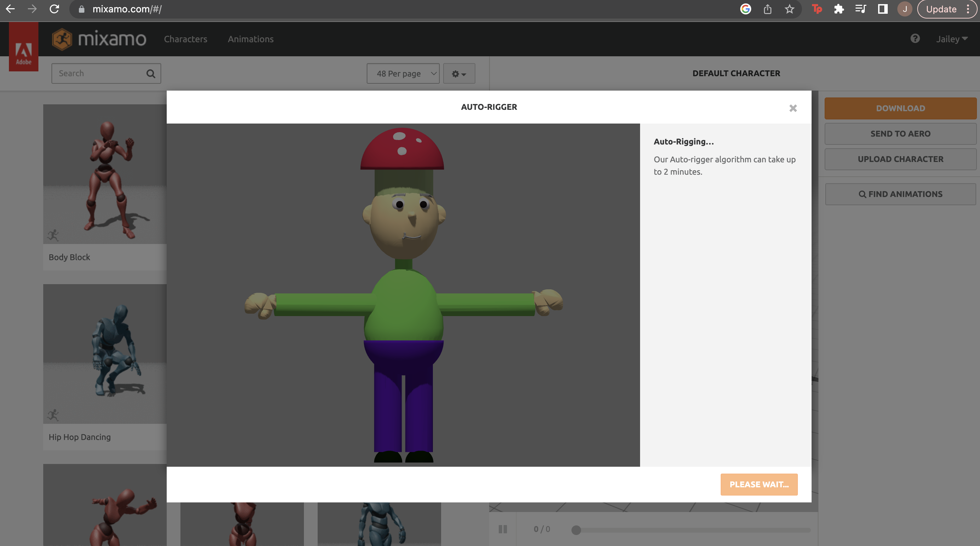
Task: Open the Chrome three-dot menu
Action: [968, 9]
